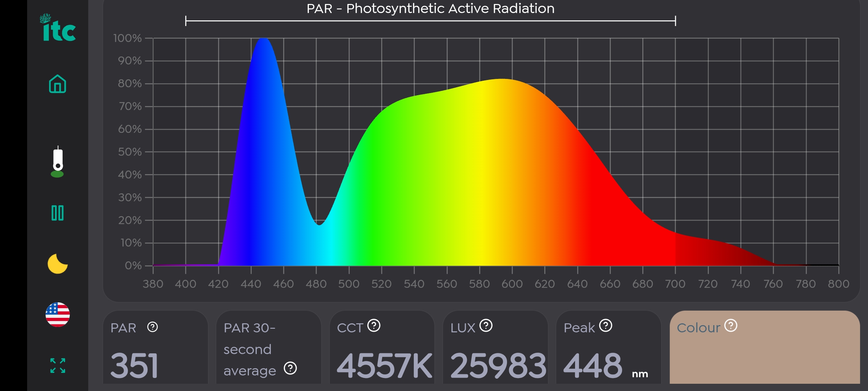Click the 50% y-axis label
Screen dimensions: 868x391
click(x=129, y=152)
